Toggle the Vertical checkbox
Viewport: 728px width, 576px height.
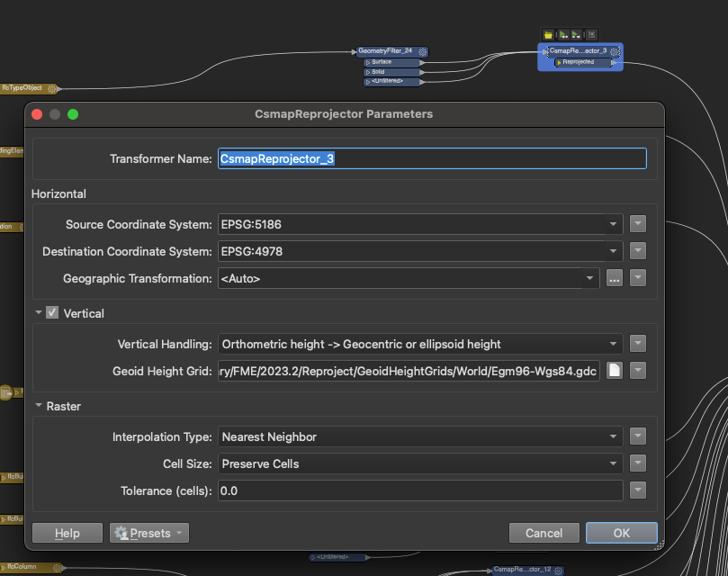coord(52,312)
